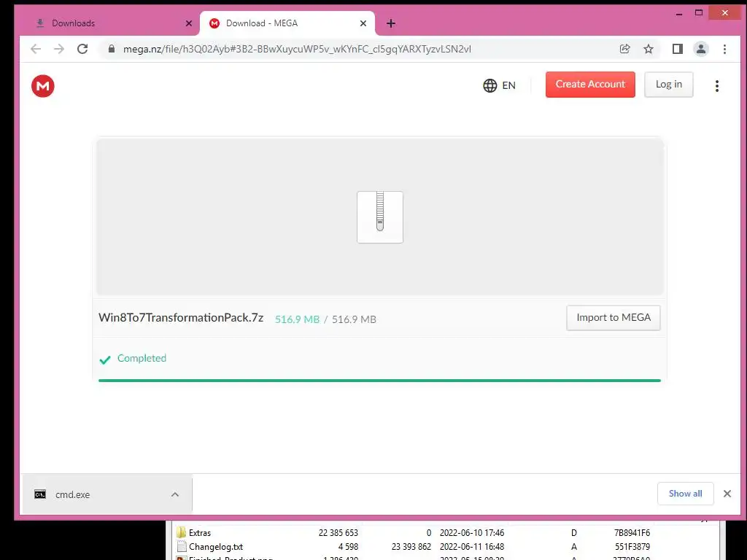
Task: Click the 22 385 653 size value
Action: pyautogui.click(x=338, y=533)
